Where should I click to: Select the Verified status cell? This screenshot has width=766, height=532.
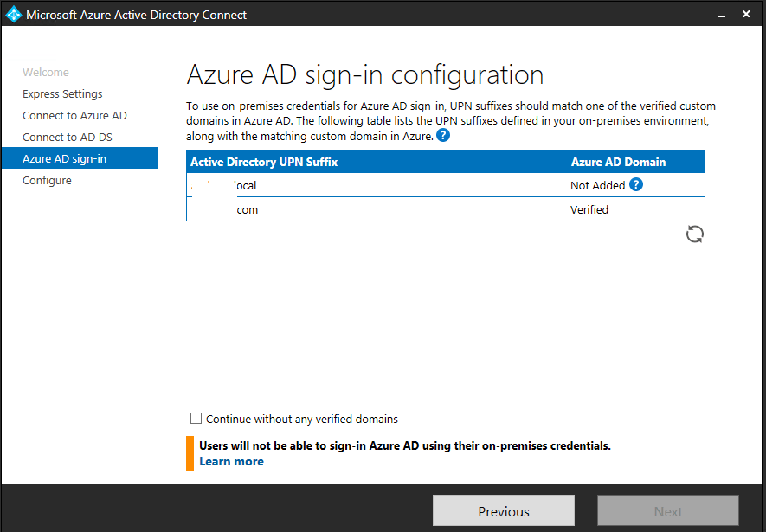[589, 210]
